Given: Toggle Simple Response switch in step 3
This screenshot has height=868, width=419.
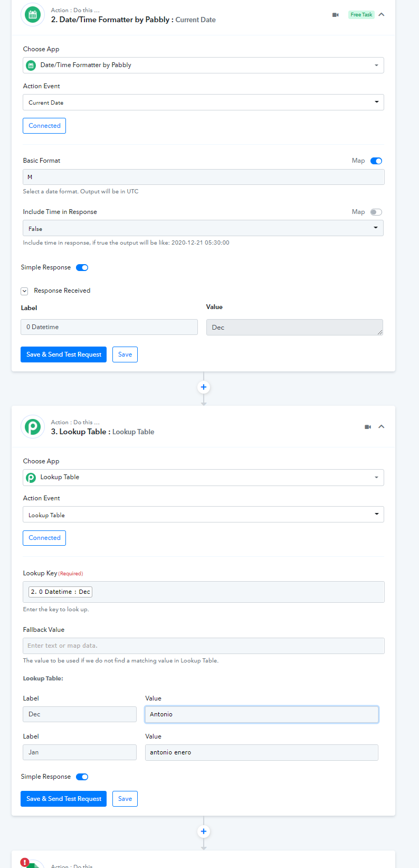Looking at the screenshot, I should coord(82,777).
